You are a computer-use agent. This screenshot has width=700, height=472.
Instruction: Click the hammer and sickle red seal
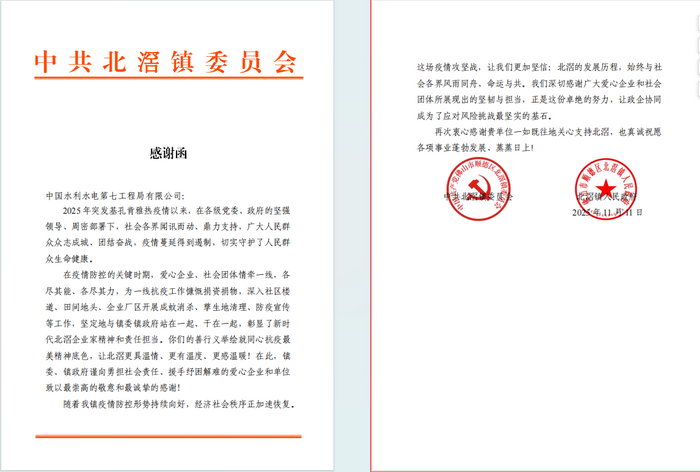click(x=477, y=190)
